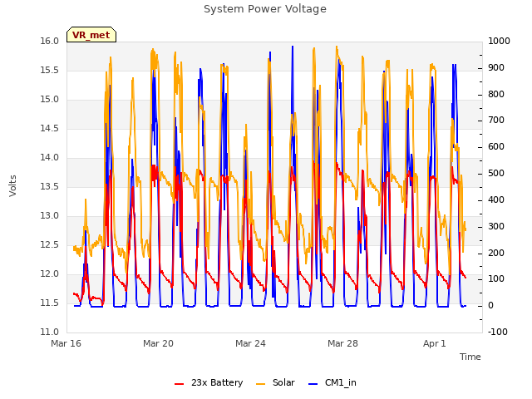Click the Mar 28 x-axis tick label
Viewport: 532px width, 399px height.
coord(342,343)
